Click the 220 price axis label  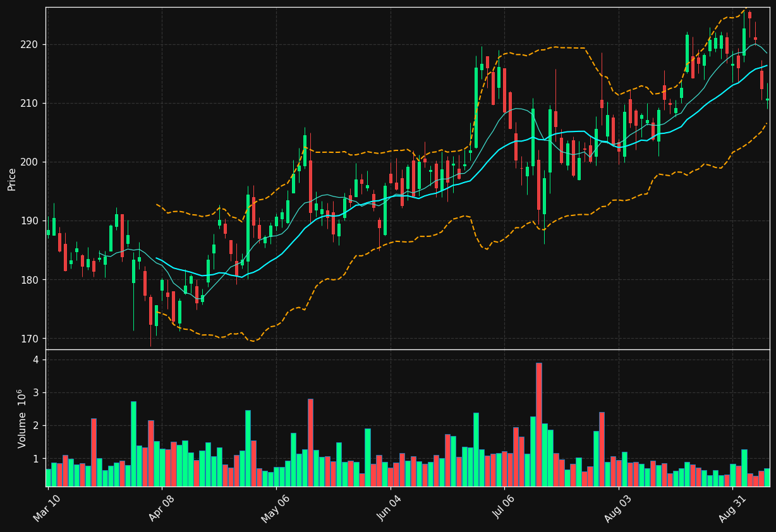pyautogui.click(x=30, y=44)
